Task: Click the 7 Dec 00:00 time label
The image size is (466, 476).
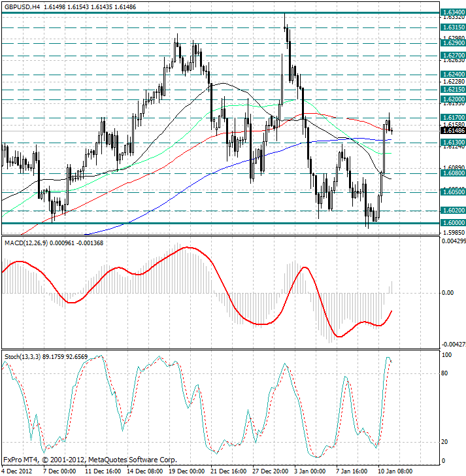Action: [x=59, y=471]
